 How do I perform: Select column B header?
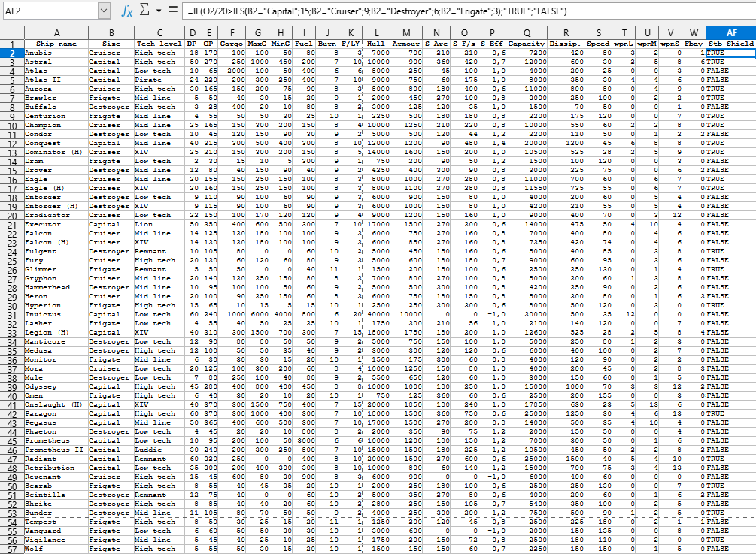click(x=111, y=33)
